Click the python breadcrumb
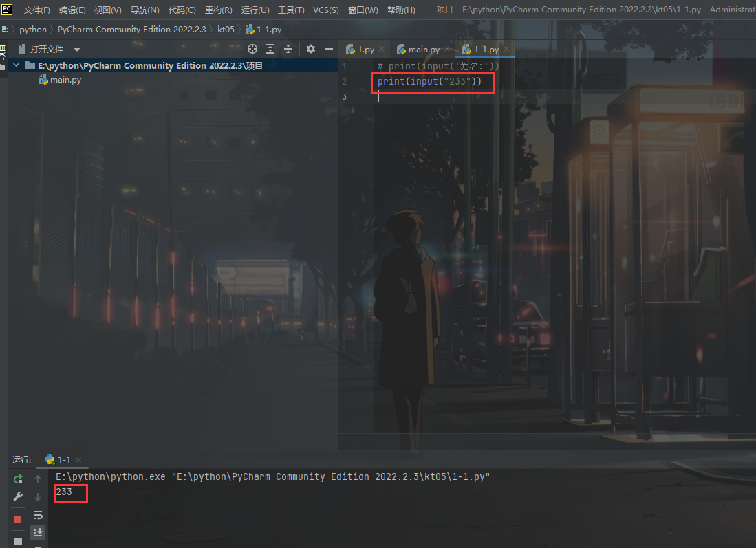This screenshot has height=548, width=756. (33, 30)
